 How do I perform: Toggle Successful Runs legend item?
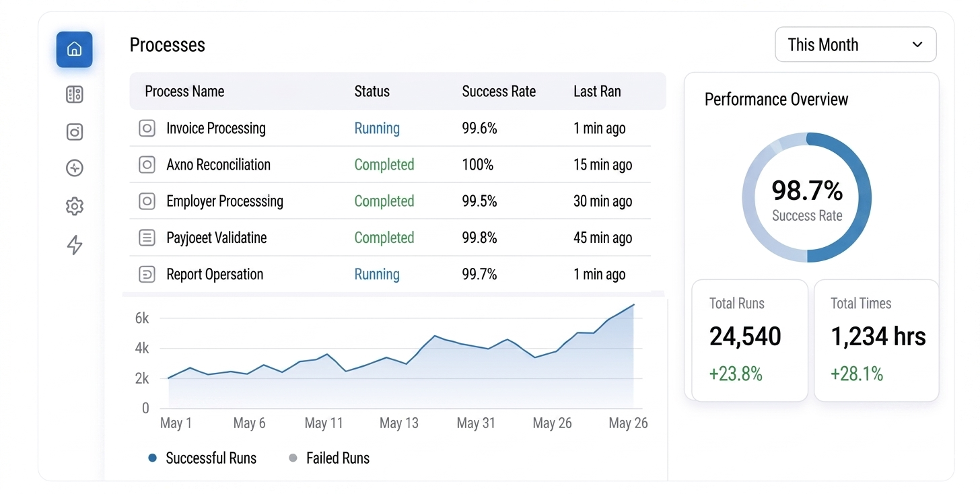point(203,458)
